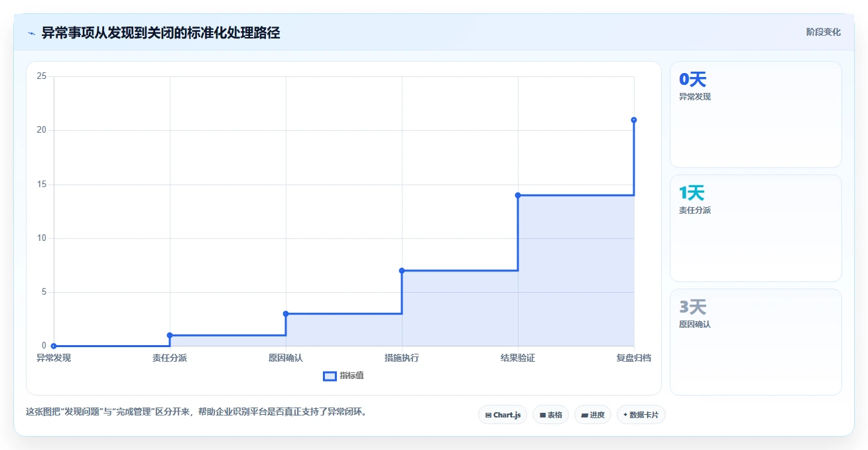868x450 pixels.
Task: Click the lightning icon beside the title
Action: [31, 33]
